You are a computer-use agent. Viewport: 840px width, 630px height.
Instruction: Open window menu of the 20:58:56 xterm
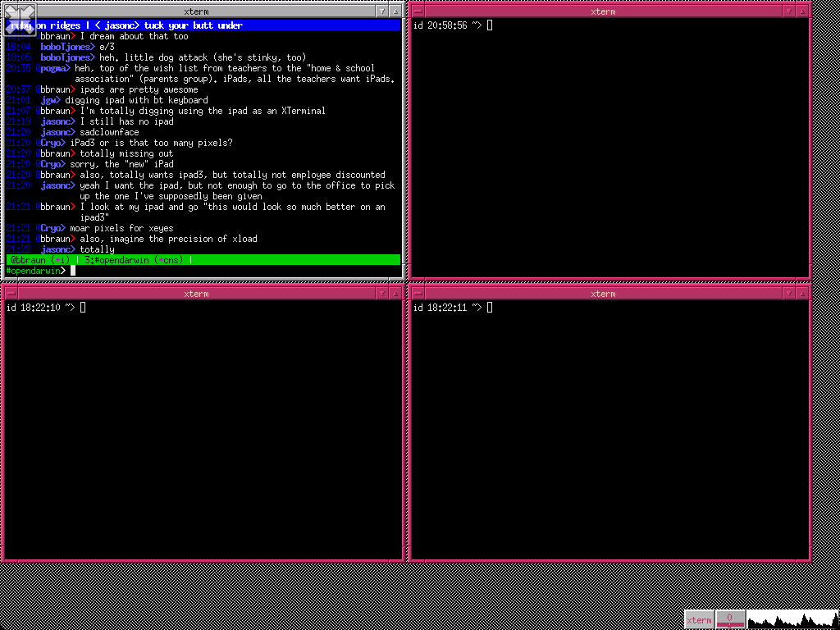417,11
